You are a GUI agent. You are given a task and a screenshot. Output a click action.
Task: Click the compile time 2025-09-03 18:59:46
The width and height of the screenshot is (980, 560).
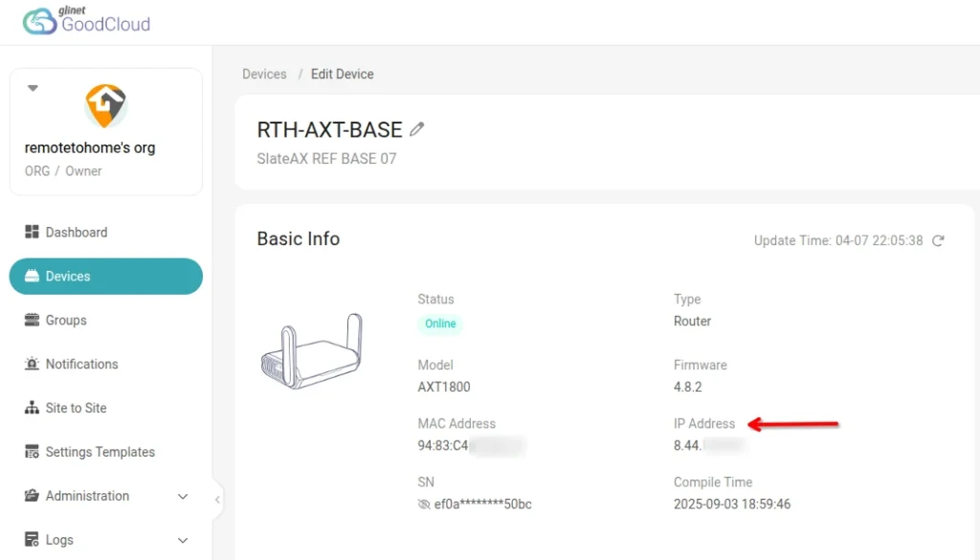point(732,504)
